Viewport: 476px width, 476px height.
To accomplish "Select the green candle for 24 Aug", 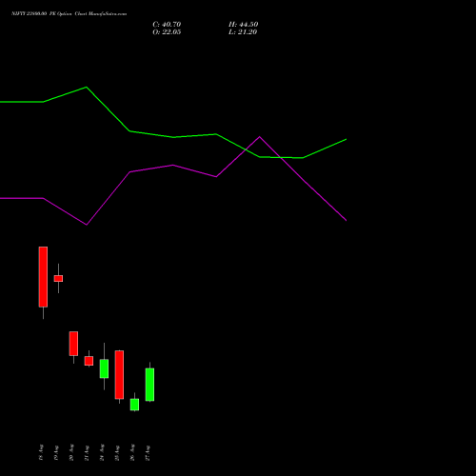I will click(104, 368).
